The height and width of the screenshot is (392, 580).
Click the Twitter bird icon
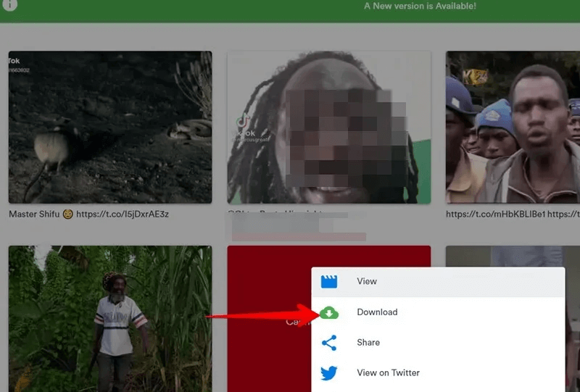[329, 373]
